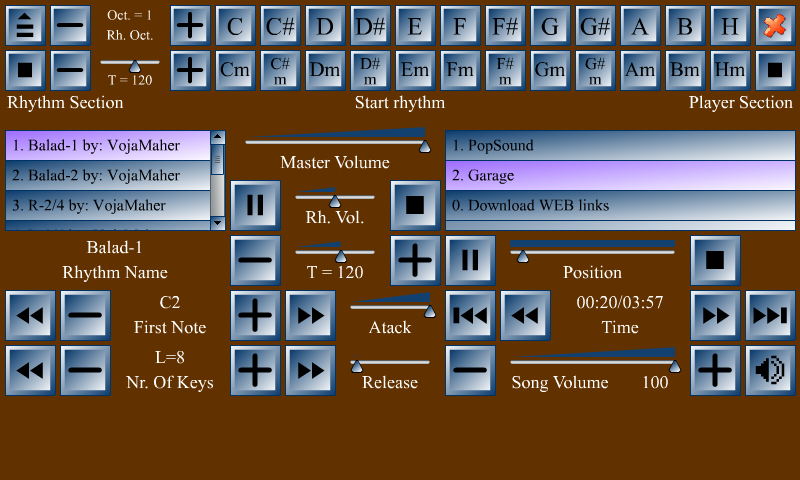Screen dimensions: 800x480
Task: Decrease Song Volume with minus button
Action: (470, 370)
